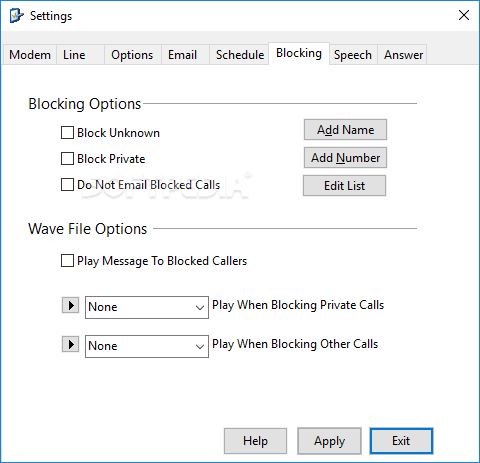480x463 pixels.
Task: Go to the Answer tab
Action: point(403,54)
